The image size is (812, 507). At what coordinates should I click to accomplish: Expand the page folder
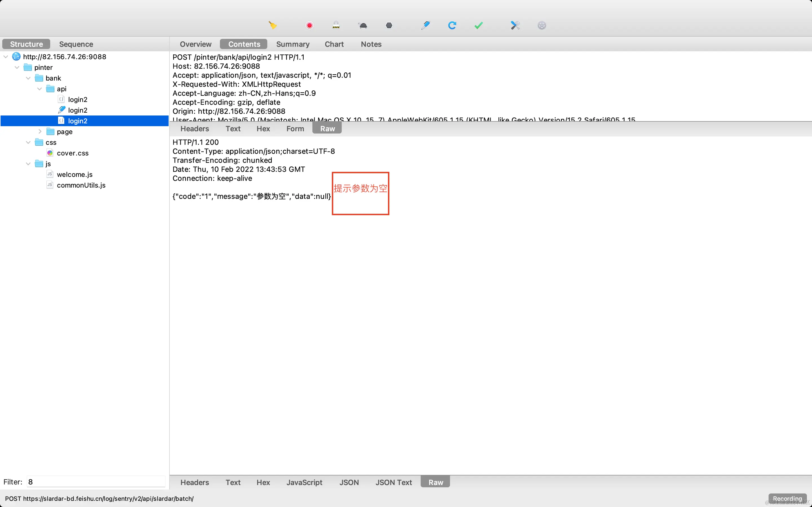click(x=40, y=132)
